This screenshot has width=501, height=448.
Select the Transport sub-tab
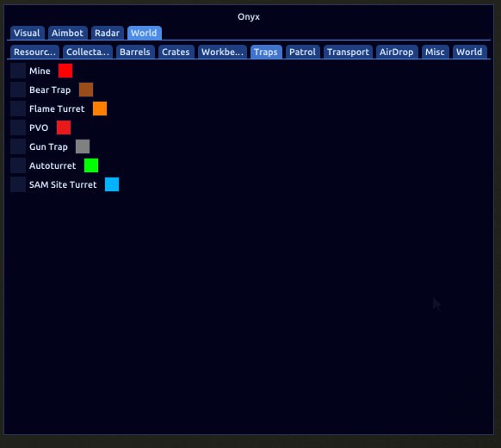pos(348,52)
